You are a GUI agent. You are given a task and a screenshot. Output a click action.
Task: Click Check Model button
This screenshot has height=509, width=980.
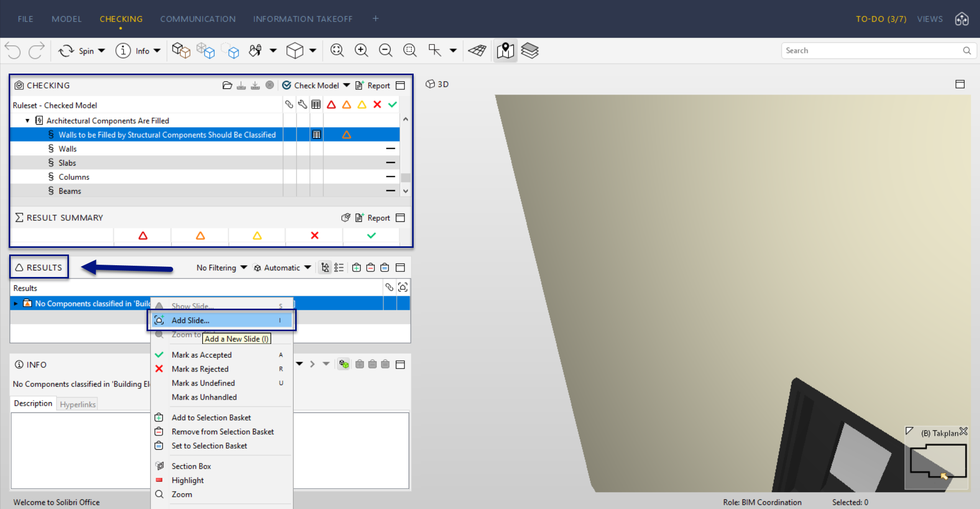[x=310, y=85]
